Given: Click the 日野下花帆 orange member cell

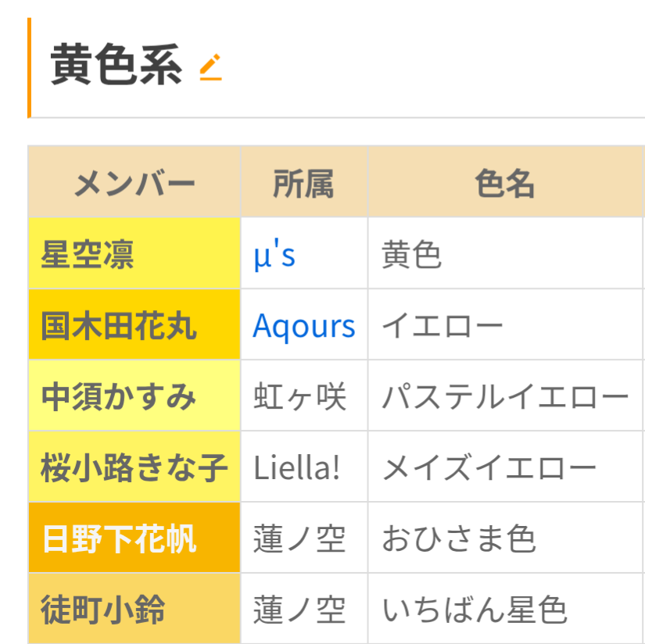Looking at the screenshot, I should point(134,538).
